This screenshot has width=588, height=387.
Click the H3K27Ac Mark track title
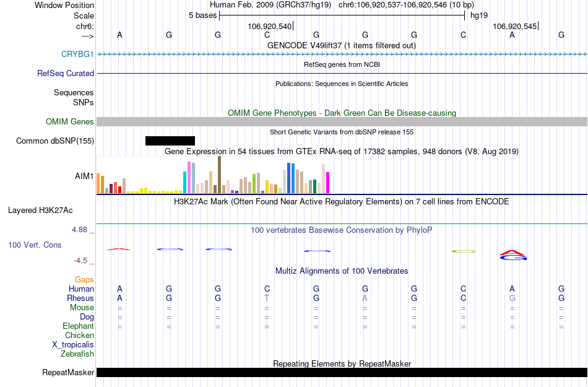[x=342, y=202]
